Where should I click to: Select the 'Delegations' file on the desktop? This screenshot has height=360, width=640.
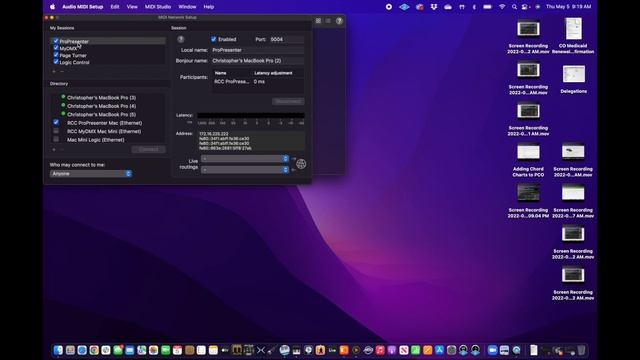(573, 79)
